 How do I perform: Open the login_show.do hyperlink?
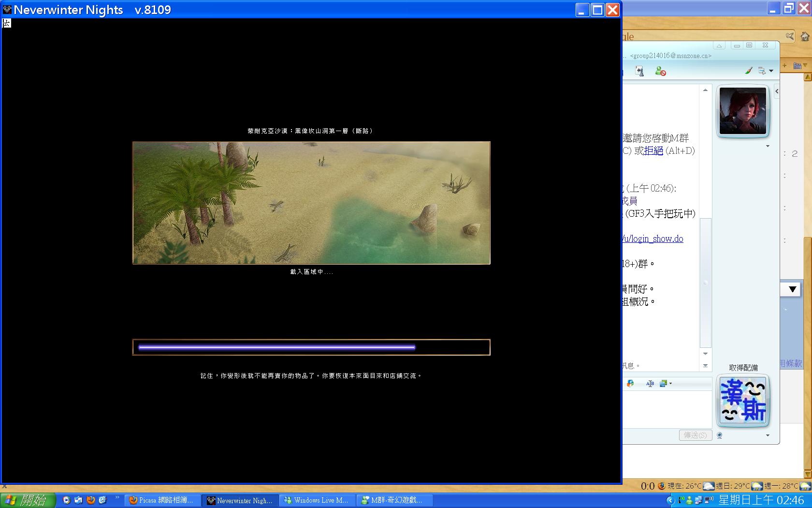(x=652, y=239)
